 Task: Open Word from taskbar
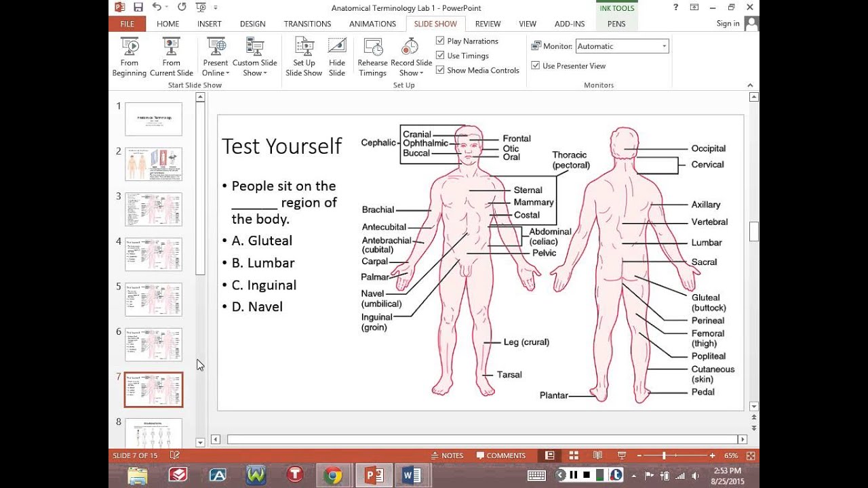[x=411, y=475]
